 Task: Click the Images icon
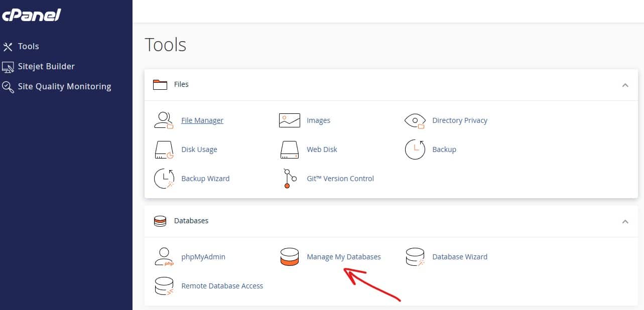[289, 120]
